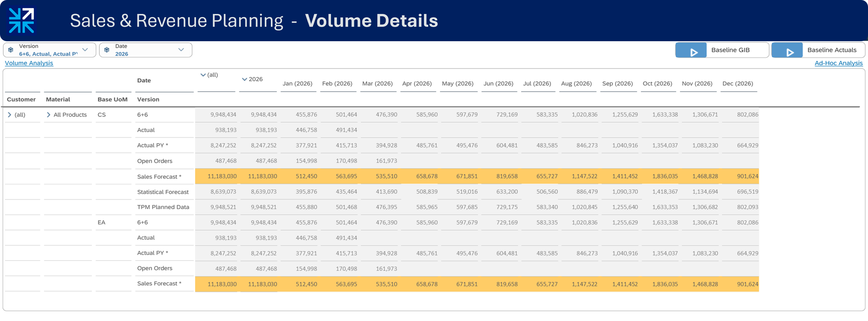Expand the All Products material row
The image size is (868, 321).
coord(49,114)
